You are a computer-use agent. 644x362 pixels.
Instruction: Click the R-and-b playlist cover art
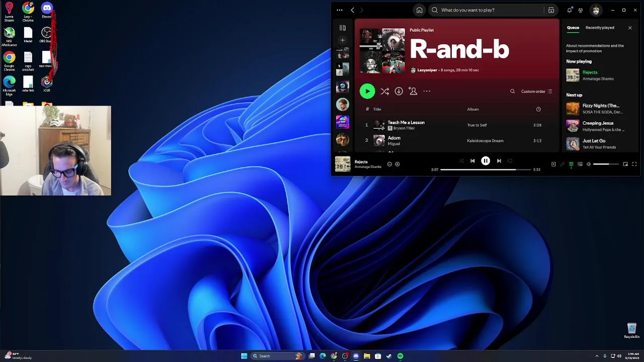coord(382,51)
